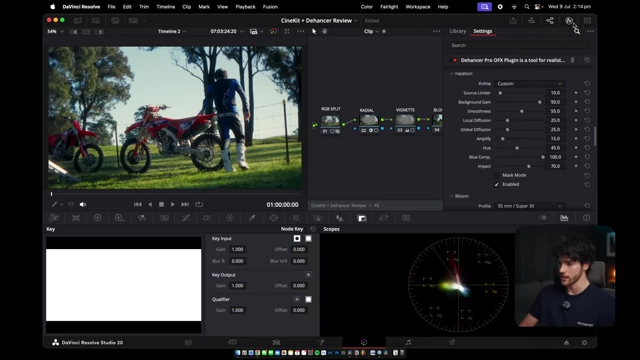The width and height of the screenshot is (640, 360).
Task: Open the Color Warper palette
Action: (230, 218)
